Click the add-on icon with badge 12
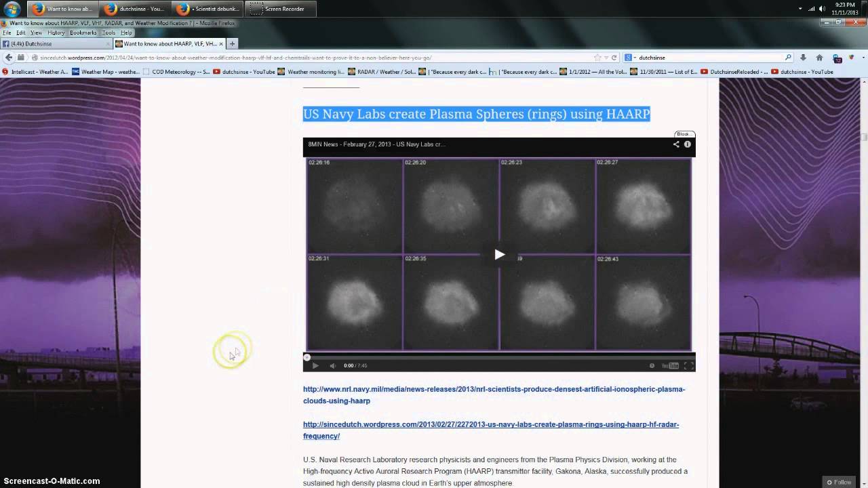 click(837, 58)
